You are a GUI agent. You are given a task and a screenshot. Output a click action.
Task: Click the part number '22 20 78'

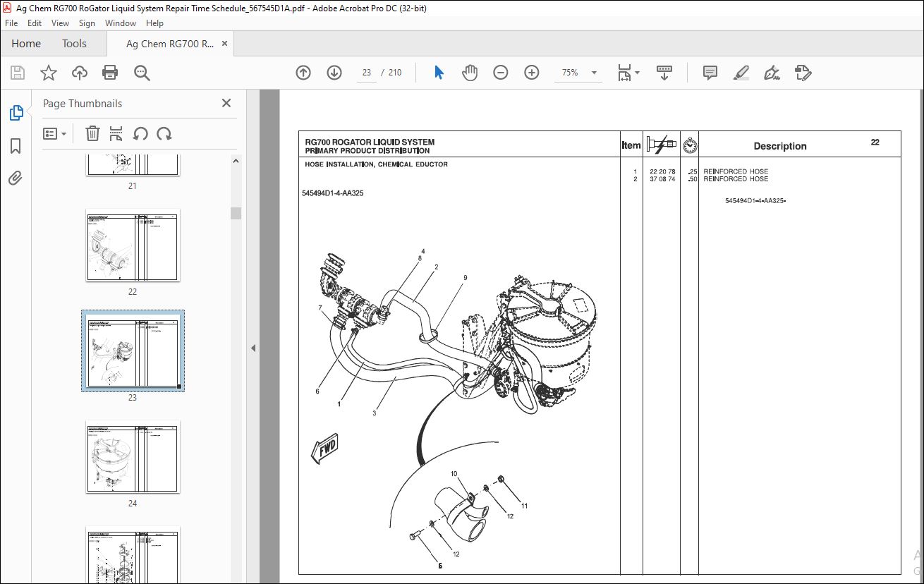pos(662,172)
